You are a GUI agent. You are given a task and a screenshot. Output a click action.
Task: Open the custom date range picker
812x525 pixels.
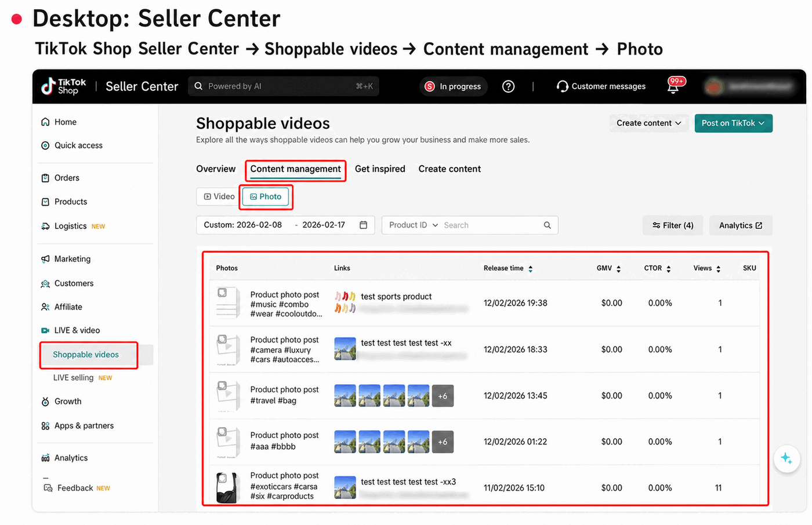[285, 225]
